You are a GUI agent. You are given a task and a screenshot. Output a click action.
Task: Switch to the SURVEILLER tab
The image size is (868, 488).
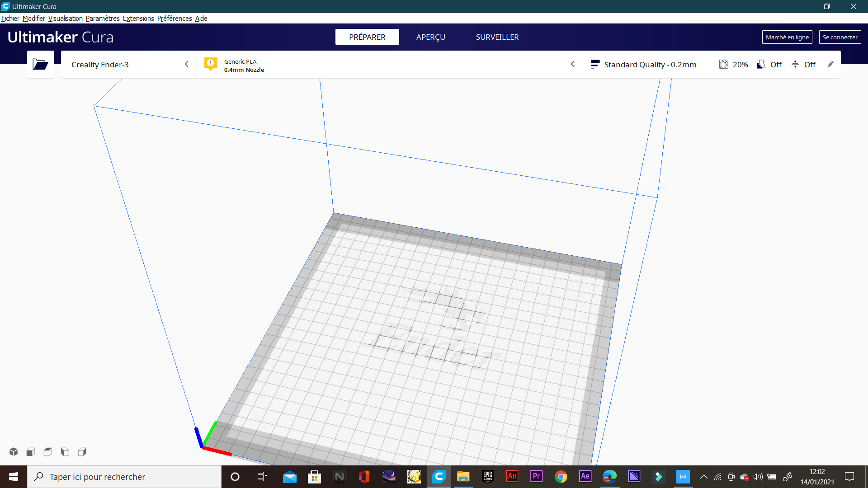point(497,37)
